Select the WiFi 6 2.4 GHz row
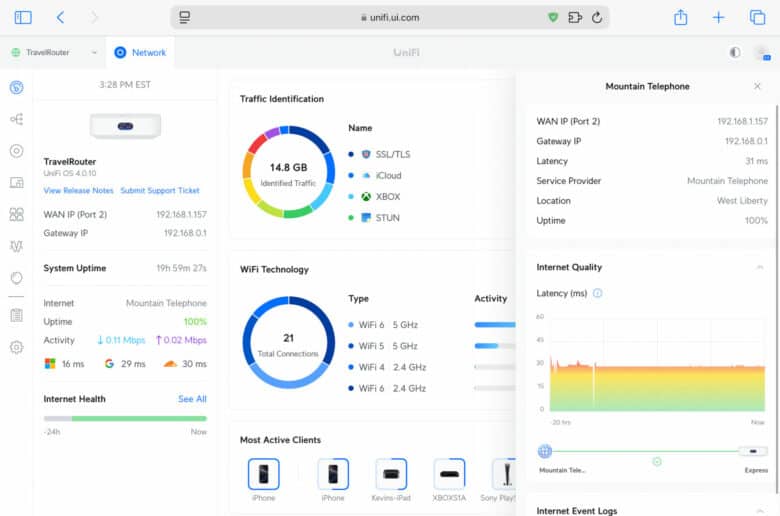 click(x=387, y=388)
